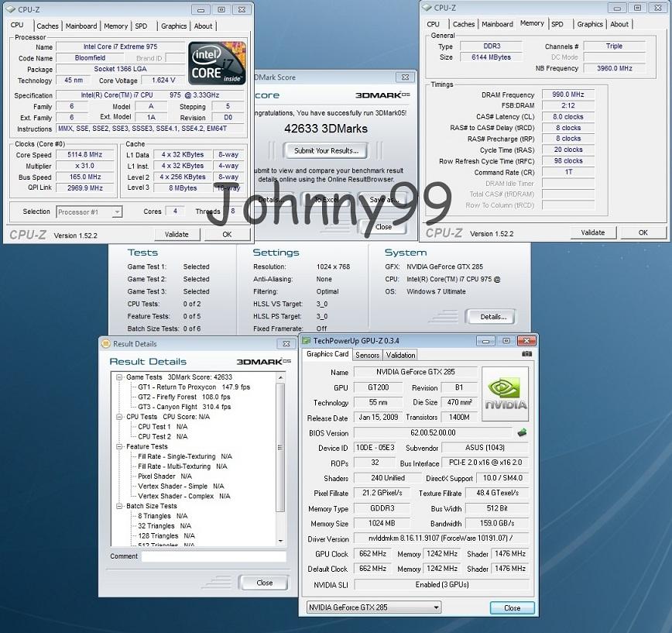Click NB Frequency value 3960.0 MHz
Screen dimensions: 672x633
(x=614, y=68)
